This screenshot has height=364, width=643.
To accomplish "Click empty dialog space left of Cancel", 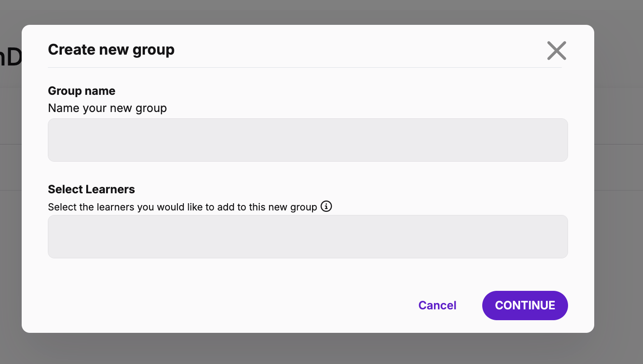I will click(226, 305).
